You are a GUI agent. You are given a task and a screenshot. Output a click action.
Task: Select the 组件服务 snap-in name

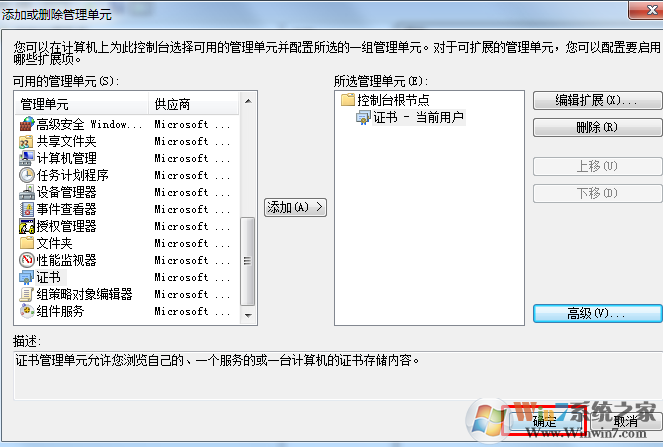click(x=60, y=311)
